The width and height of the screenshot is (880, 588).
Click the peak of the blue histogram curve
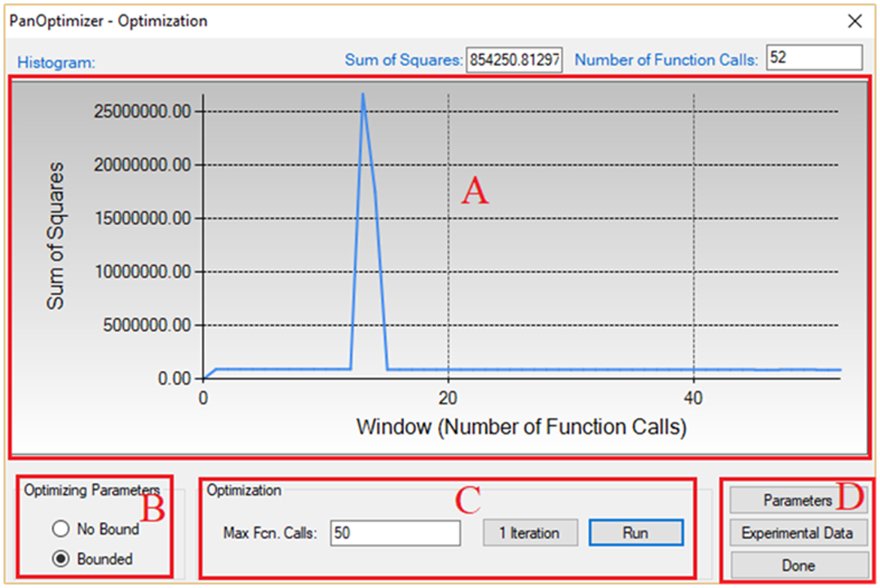pos(362,95)
